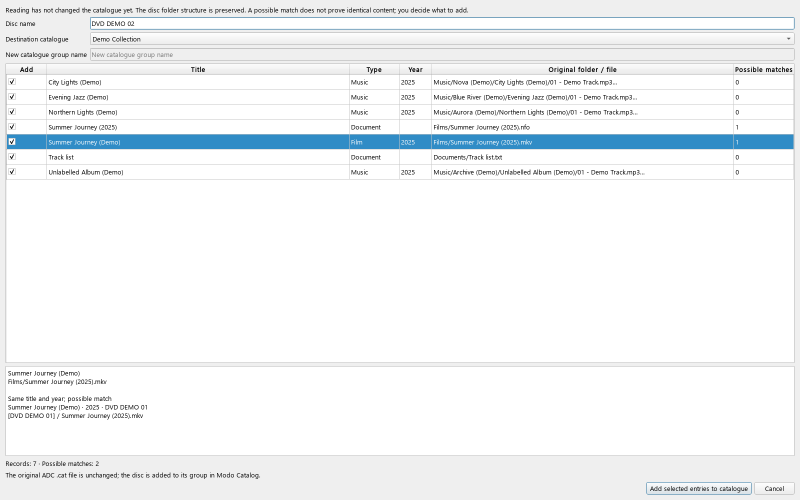Select the City Lights (Demo) title cell
This screenshot has width=800, height=500.
(x=198, y=82)
